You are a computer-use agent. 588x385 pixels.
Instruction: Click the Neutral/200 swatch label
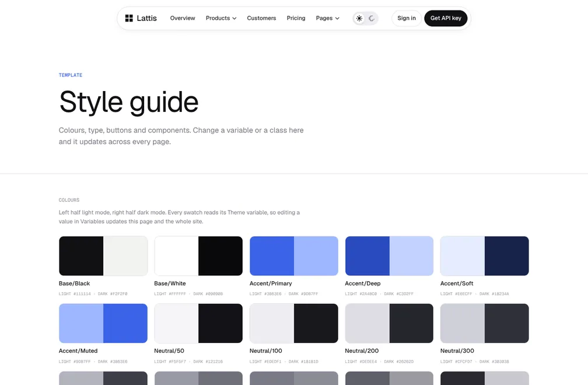[362, 351]
